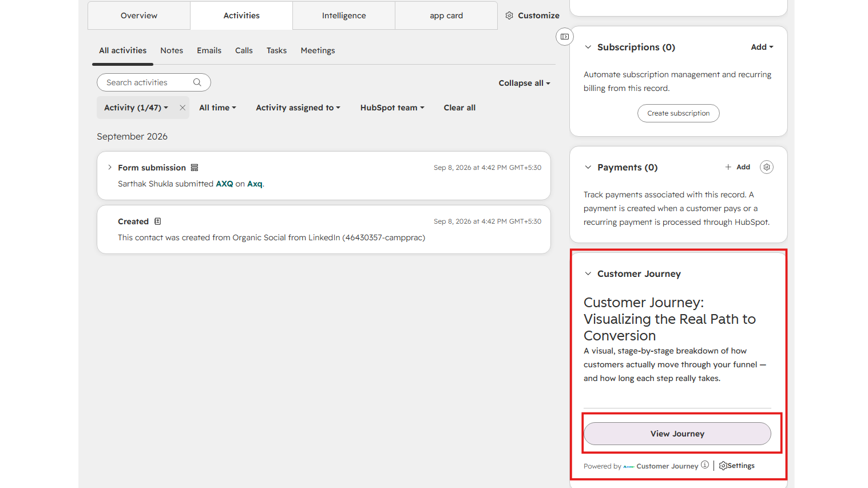868x488 pixels.
Task: Select the Calls activity tab
Action: pyautogui.click(x=244, y=50)
